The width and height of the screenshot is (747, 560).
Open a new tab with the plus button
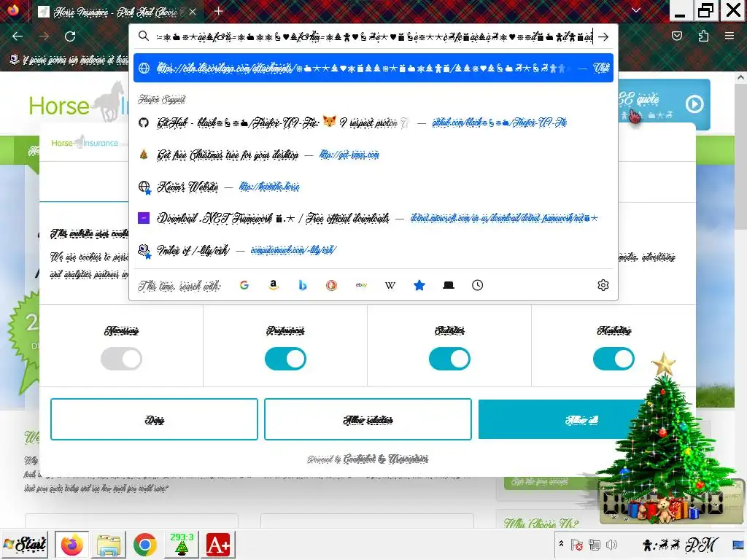tap(219, 11)
